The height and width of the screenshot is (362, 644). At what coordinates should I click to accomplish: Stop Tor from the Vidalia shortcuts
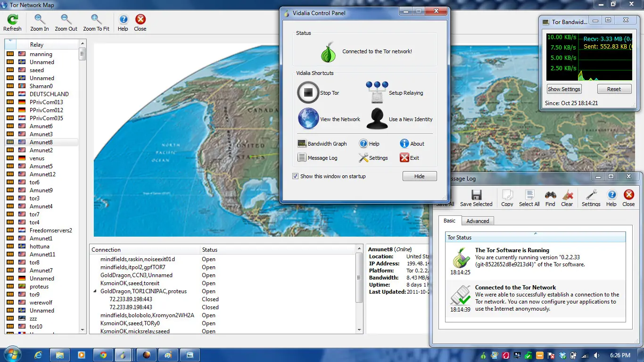318,93
